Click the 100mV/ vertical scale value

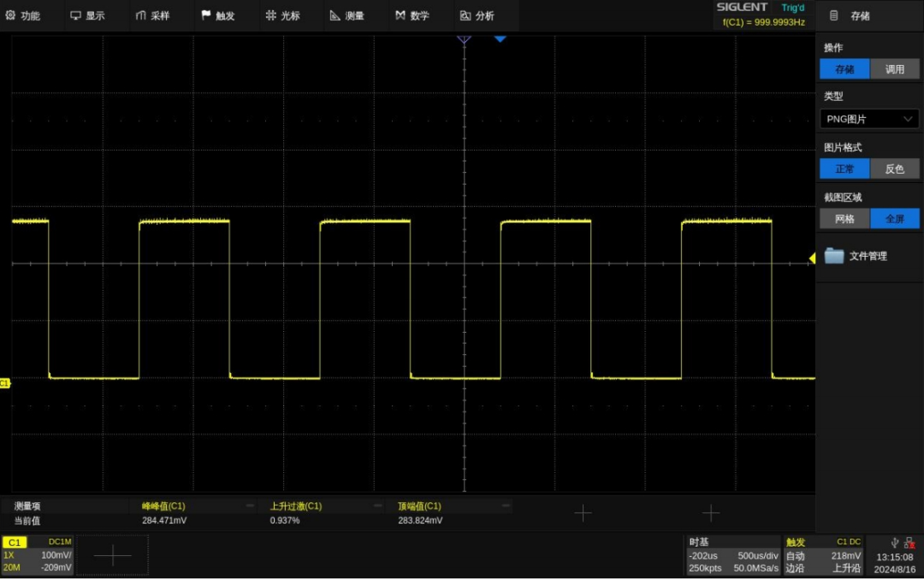56,555
